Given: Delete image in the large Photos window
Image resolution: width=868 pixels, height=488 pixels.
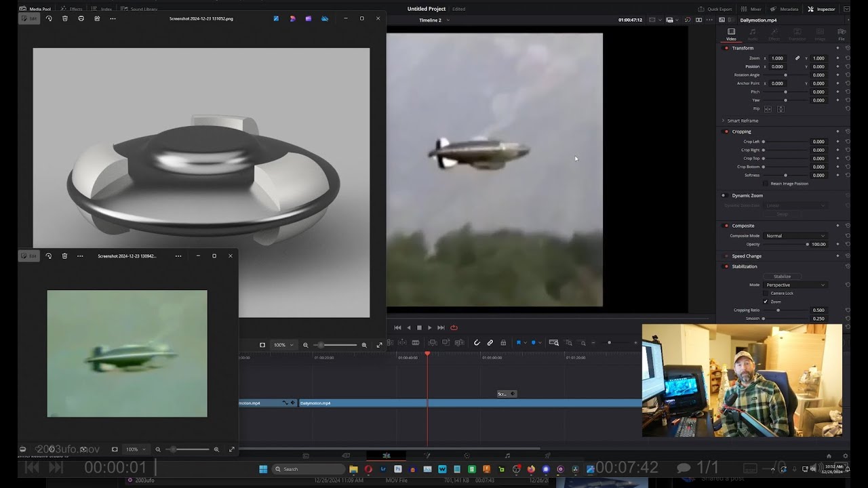Looking at the screenshot, I should 65,18.
